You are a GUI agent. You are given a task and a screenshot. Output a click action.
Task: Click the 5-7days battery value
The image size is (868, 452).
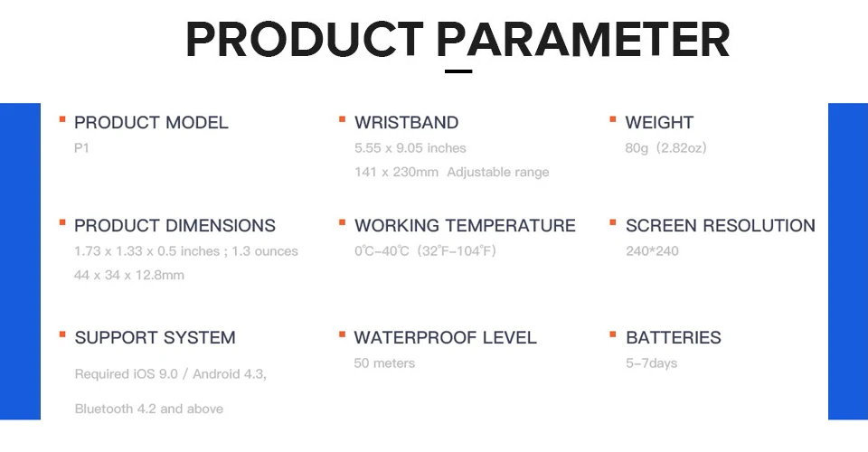point(652,363)
